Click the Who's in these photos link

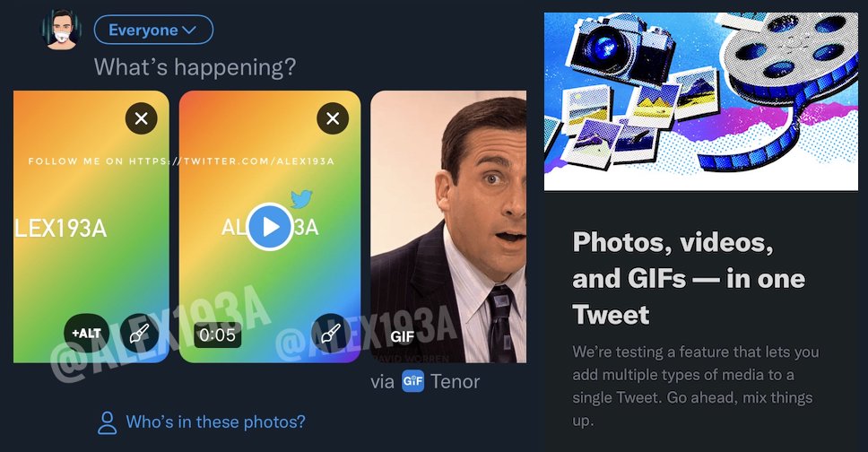pyautogui.click(x=215, y=422)
